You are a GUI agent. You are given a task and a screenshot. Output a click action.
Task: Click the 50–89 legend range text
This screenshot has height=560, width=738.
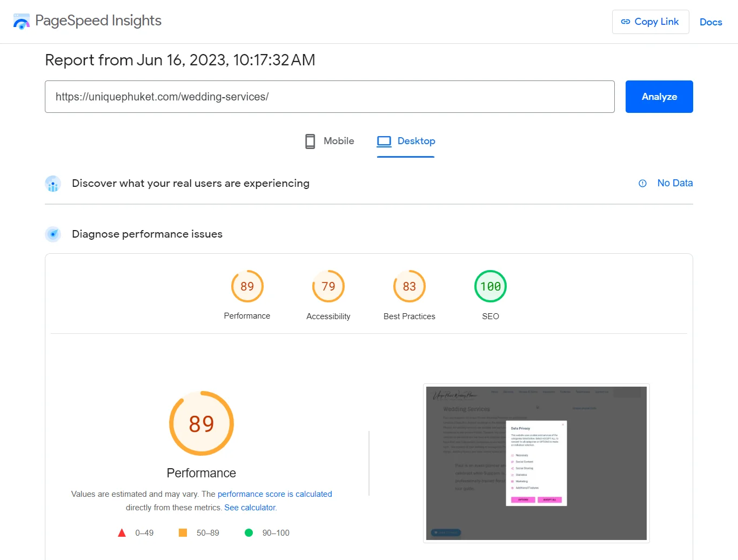coord(208,533)
